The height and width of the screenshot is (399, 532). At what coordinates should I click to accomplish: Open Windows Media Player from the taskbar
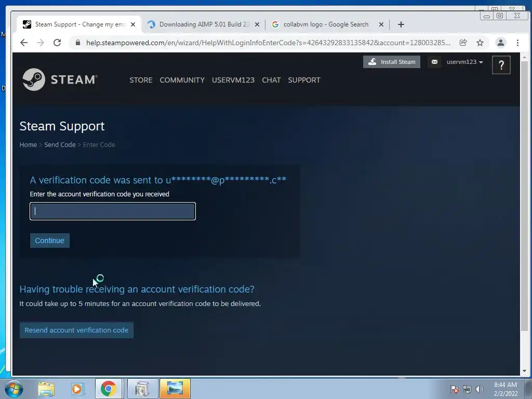[x=77, y=389]
